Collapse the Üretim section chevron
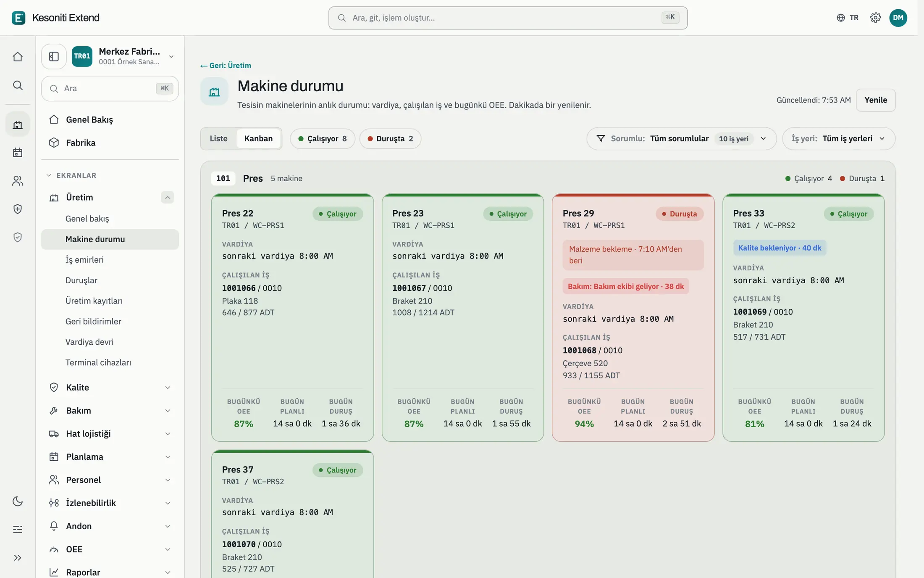This screenshot has width=924, height=578. (167, 197)
